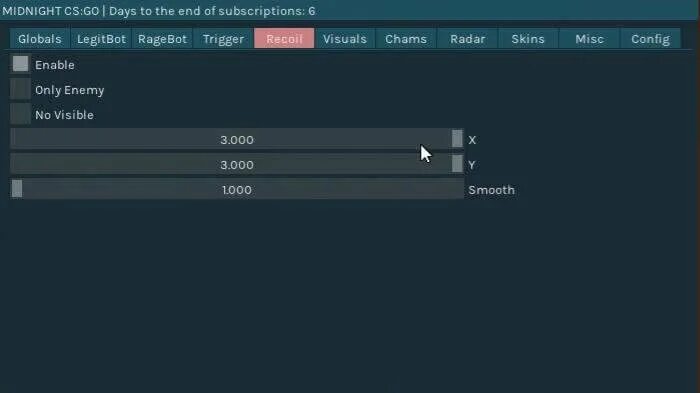
Task: Open the Skins tab
Action: pyautogui.click(x=528, y=39)
